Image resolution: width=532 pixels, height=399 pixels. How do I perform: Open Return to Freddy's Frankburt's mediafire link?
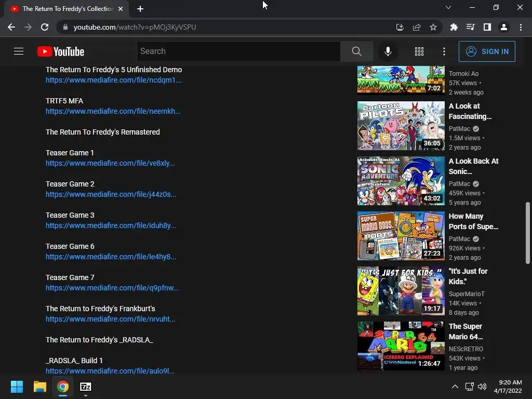coord(111,320)
